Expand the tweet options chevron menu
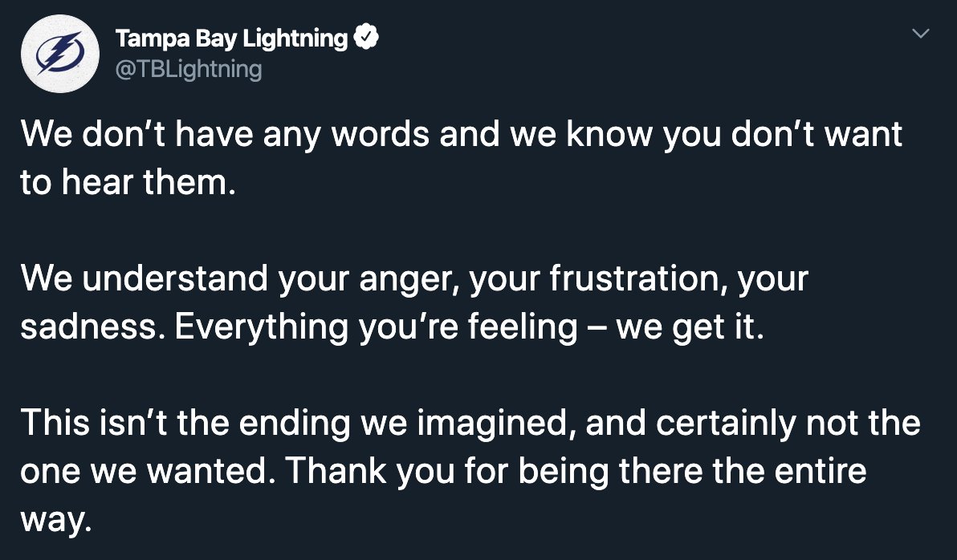 pos(920,34)
